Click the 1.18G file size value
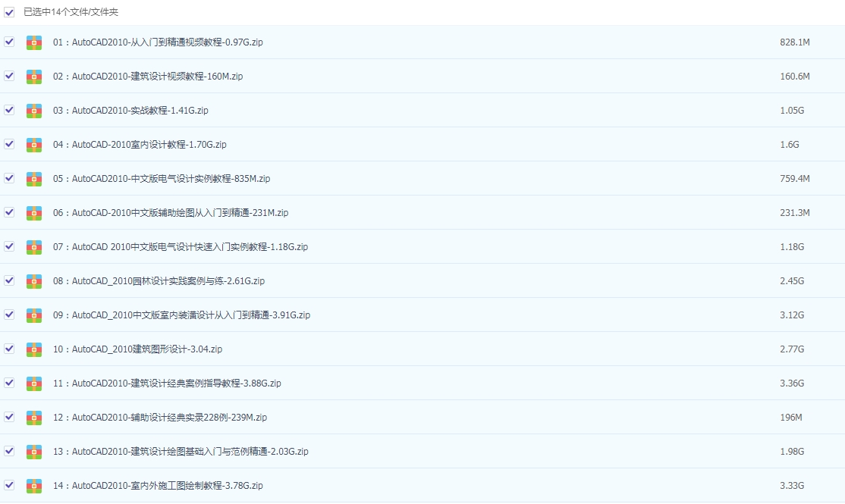 pos(792,246)
